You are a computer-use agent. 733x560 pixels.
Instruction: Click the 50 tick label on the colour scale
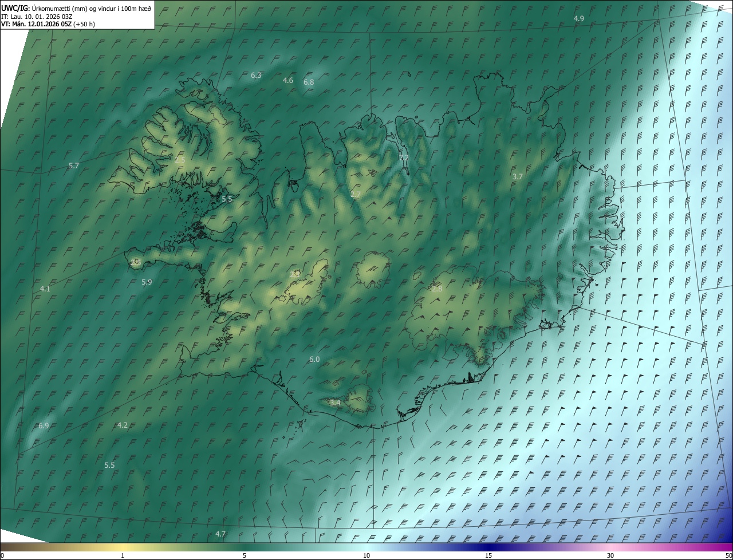click(x=728, y=556)
